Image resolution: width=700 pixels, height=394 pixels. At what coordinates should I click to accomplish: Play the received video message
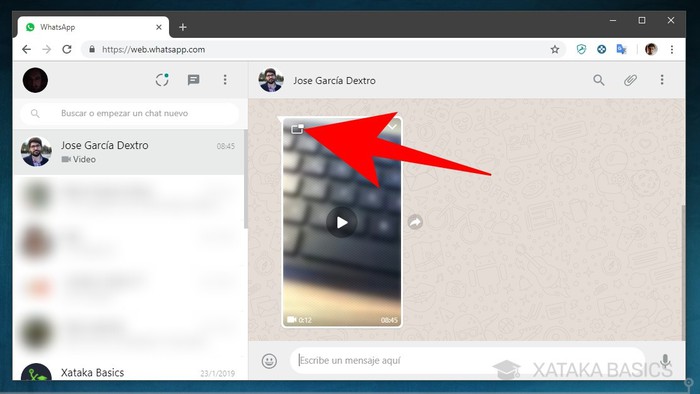(x=342, y=222)
